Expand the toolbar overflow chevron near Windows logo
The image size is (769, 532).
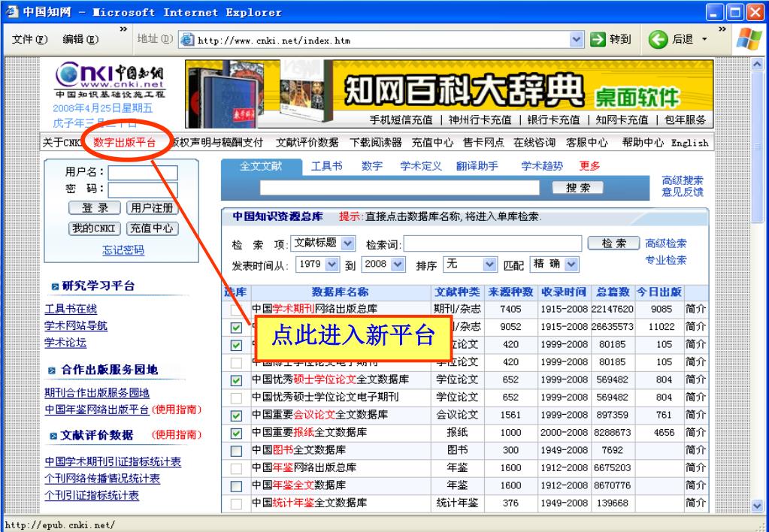[x=722, y=29]
